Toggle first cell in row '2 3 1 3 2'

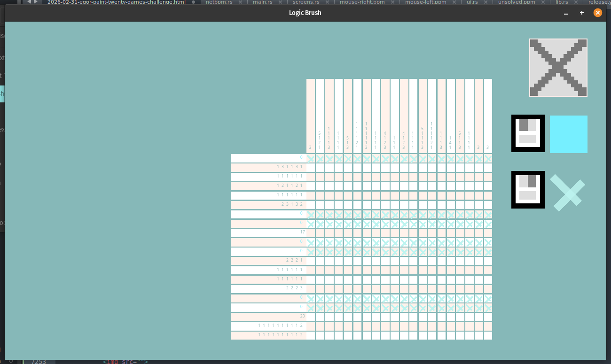click(311, 205)
